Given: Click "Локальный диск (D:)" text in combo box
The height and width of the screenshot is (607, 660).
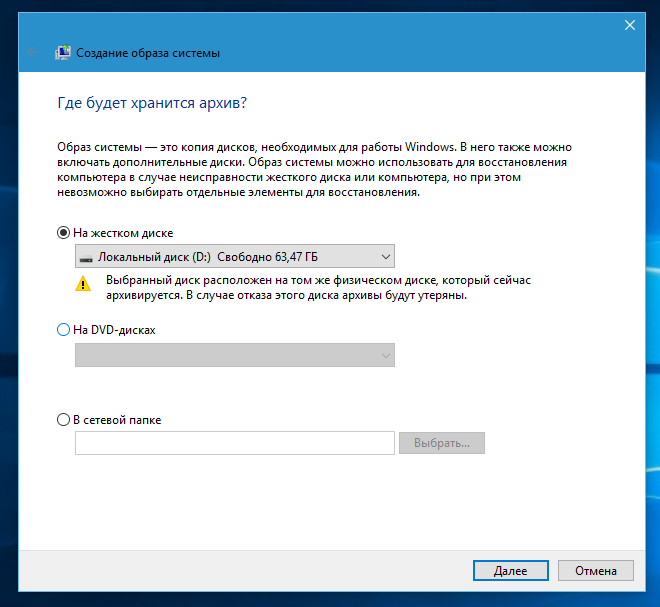Looking at the screenshot, I should pyautogui.click(x=155, y=257).
